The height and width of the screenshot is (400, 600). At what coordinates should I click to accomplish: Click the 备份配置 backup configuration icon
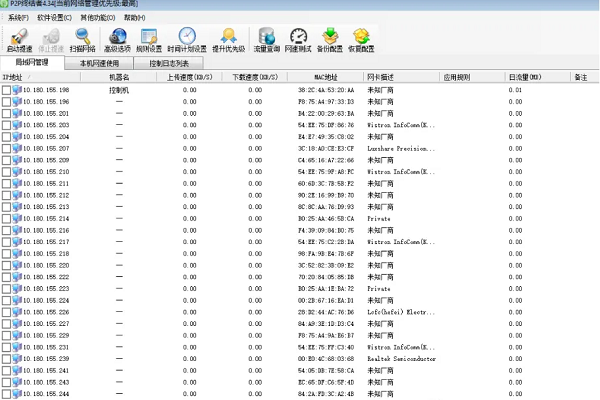coord(329,38)
